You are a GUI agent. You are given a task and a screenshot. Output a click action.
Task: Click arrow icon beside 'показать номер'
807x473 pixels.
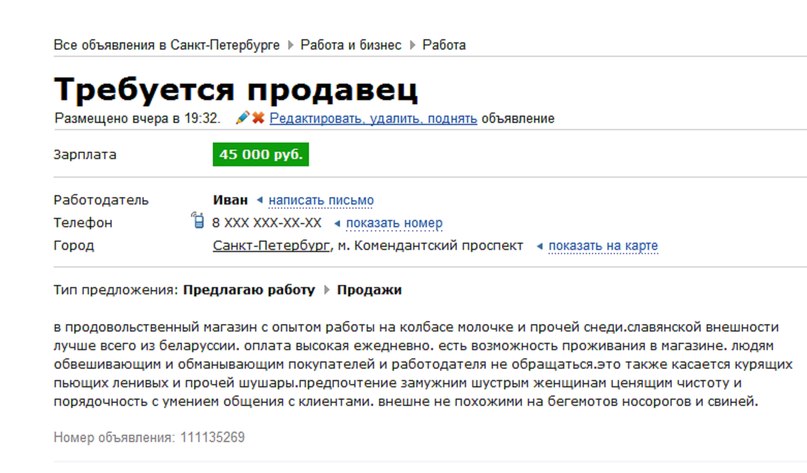coord(336,223)
